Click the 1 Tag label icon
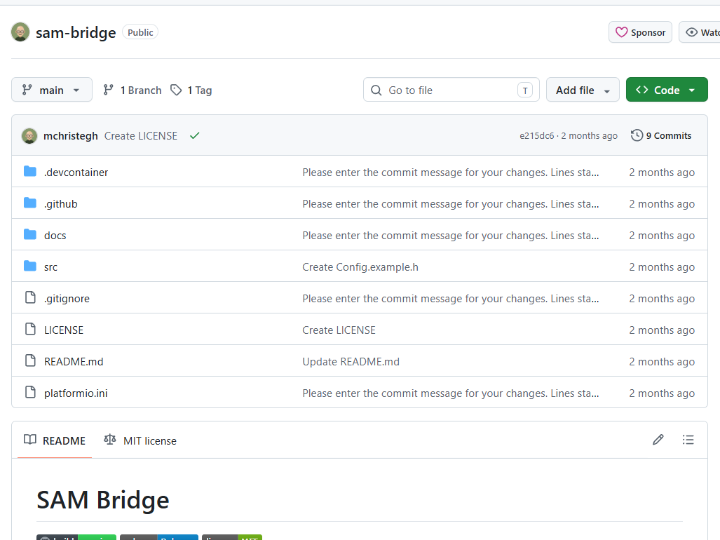This screenshot has height=540, width=720. [x=176, y=90]
